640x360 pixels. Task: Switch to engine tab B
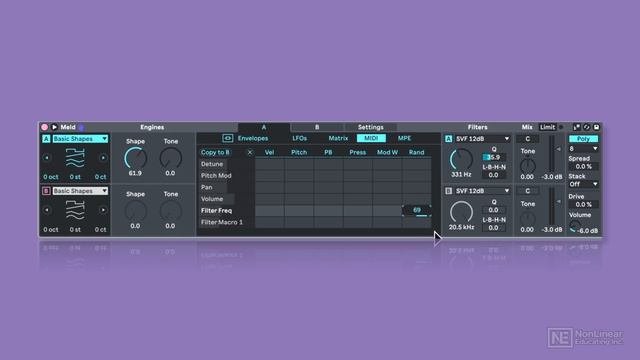tap(317, 127)
